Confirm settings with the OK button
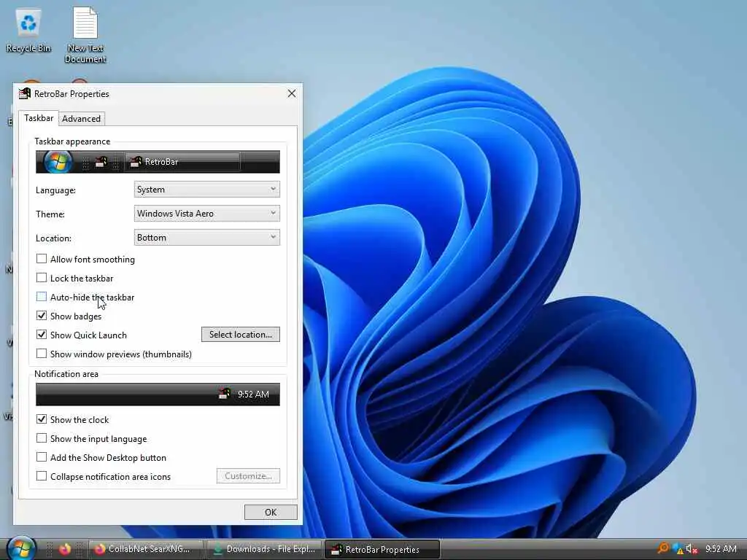Screen dimensions: 747x560 point(271,512)
